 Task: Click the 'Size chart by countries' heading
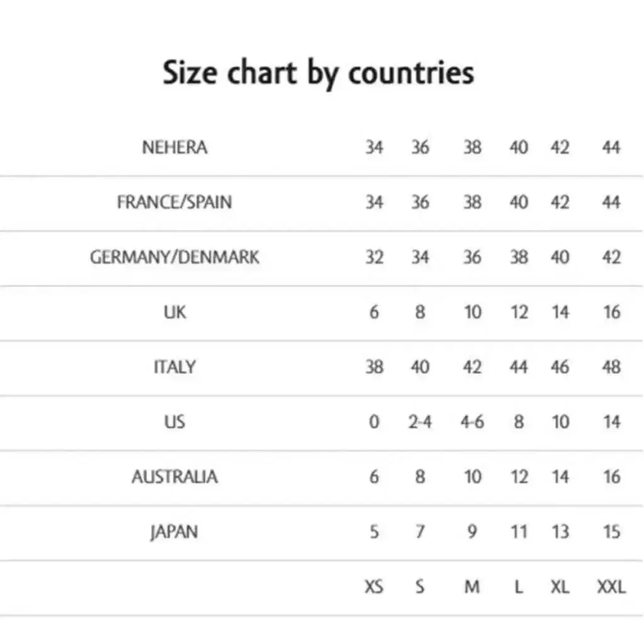(x=318, y=74)
